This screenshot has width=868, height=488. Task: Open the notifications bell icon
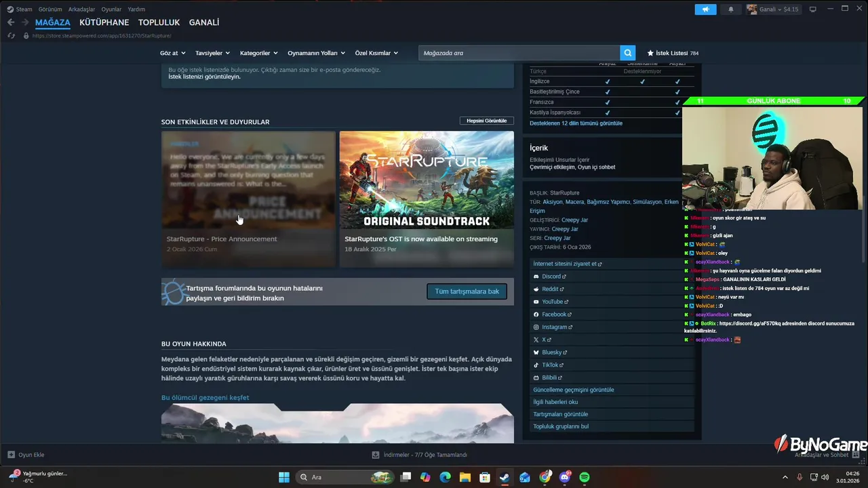[x=731, y=9]
